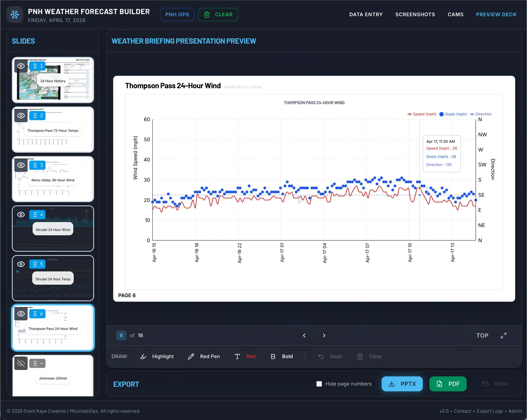
Task: Click the trash icon in CLEAR button
Action: (207, 15)
